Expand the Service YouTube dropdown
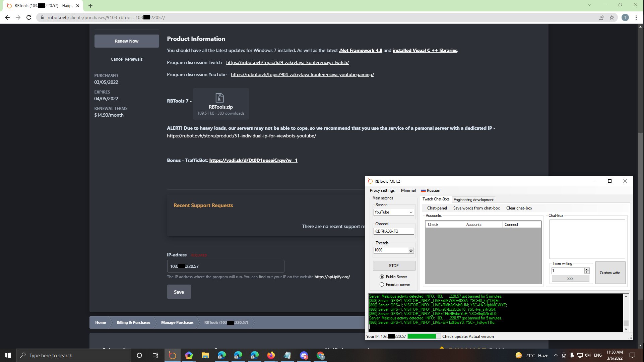 [411, 213]
